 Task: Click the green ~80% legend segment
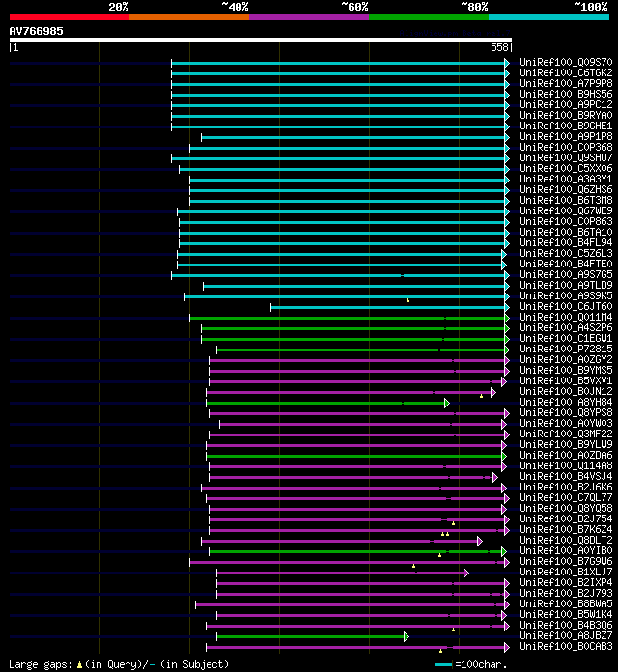click(x=429, y=17)
